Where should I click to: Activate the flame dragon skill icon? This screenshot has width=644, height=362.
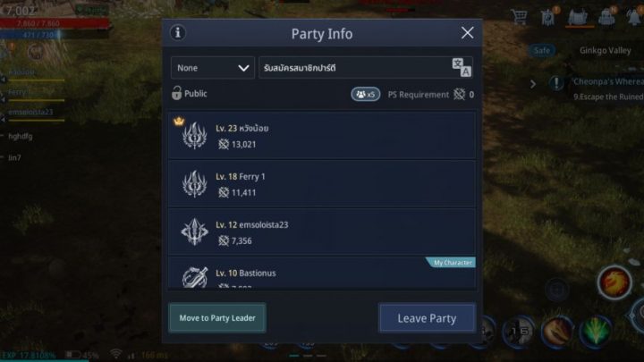click(x=614, y=282)
